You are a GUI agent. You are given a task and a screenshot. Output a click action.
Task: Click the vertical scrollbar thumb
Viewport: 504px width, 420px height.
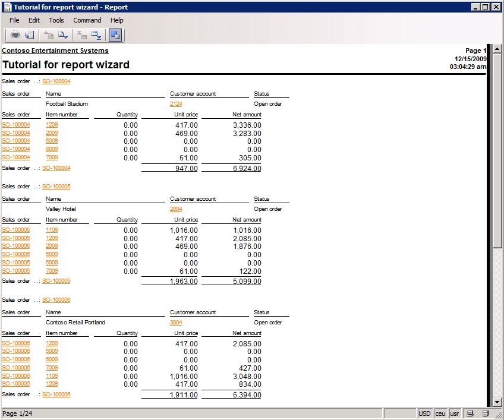[x=497, y=150]
